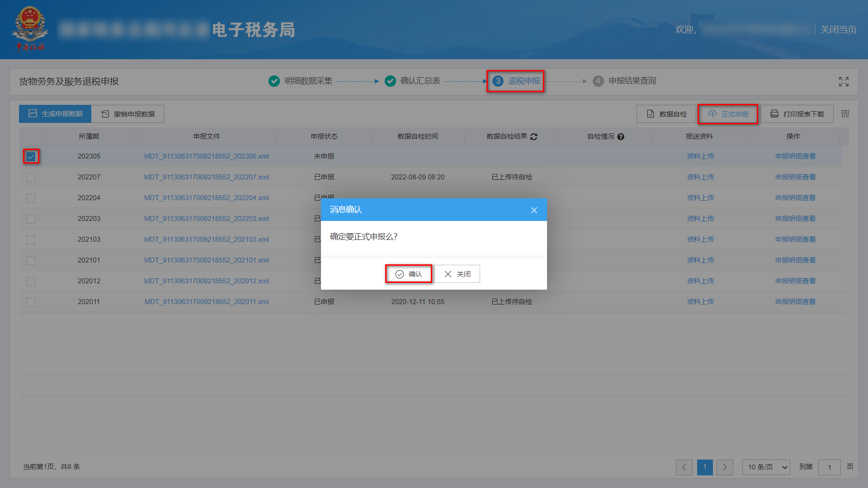The image size is (868, 488).
Task: Expand the page to fullscreen
Action: (x=844, y=82)
